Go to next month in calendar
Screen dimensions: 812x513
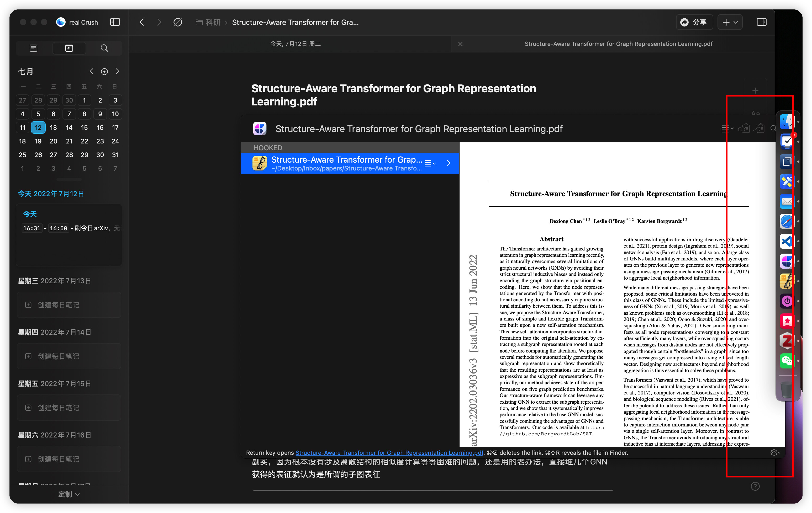117,71
